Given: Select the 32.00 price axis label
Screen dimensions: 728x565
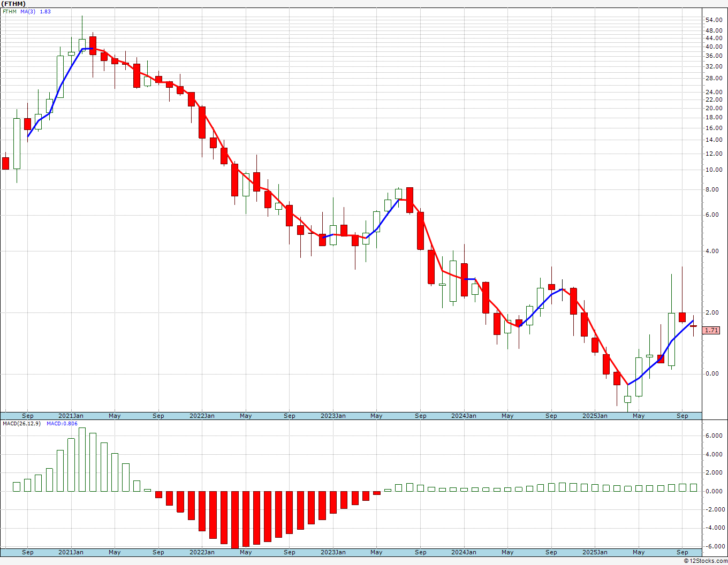Looking at the screenshot, I should (x=714, y=66).
